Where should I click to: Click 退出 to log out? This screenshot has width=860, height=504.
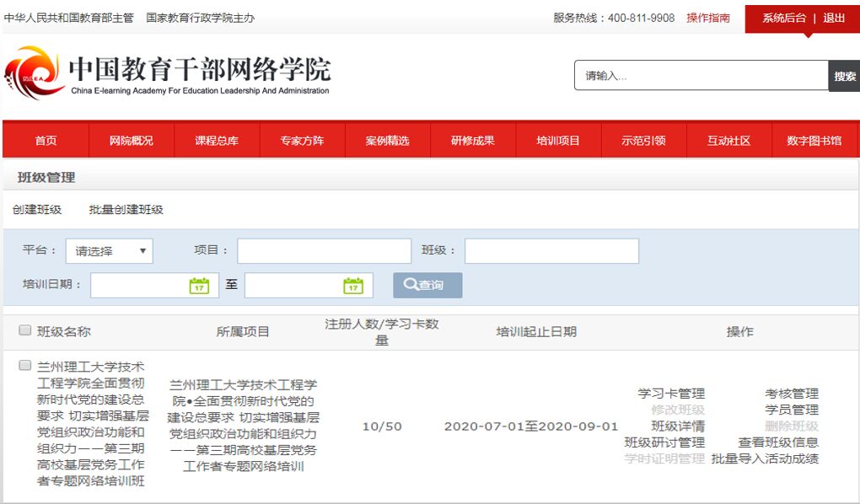point(834,17)
